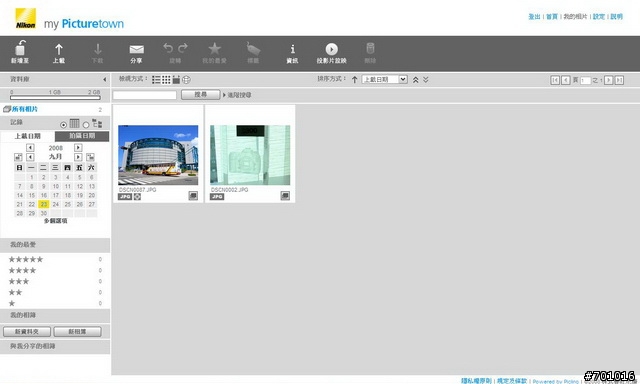Select 所有相片 in the sidebar
This screenshot has width=640, height=384.
click(x=24, y=109)
